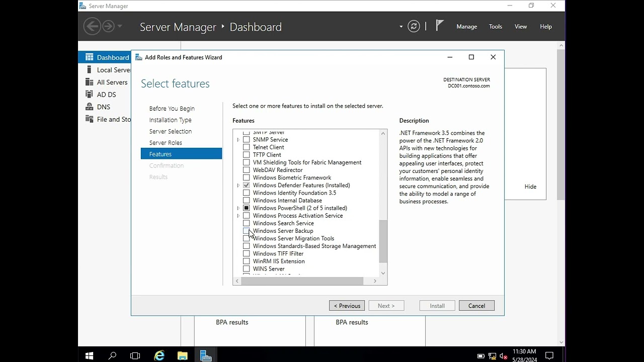Expand the Windows PowerShell node
The image size is (644, 362).
click(238, 208)
